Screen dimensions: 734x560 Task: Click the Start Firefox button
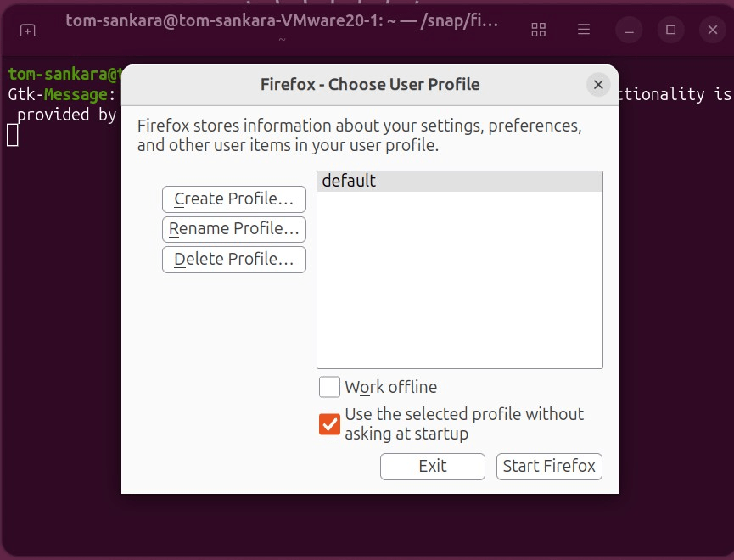549,467
